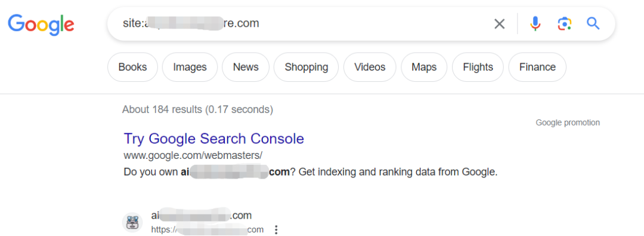Switch to the Images results
This screenshot has width=644, height=236.
point(190,67)
